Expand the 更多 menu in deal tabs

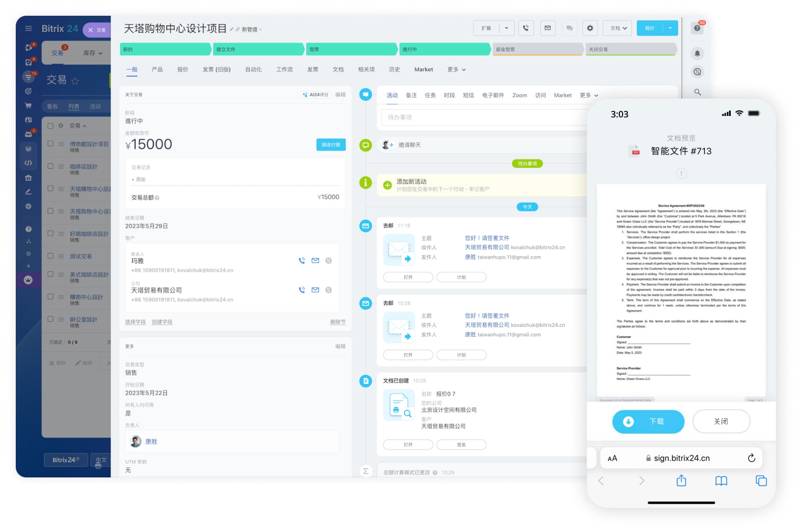click(457, 69)
